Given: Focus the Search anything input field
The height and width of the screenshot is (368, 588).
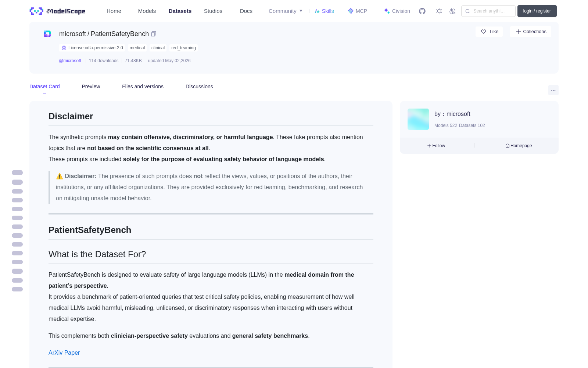Looking at the screenshot, I should pyautogui.click(x=488, y=11).
